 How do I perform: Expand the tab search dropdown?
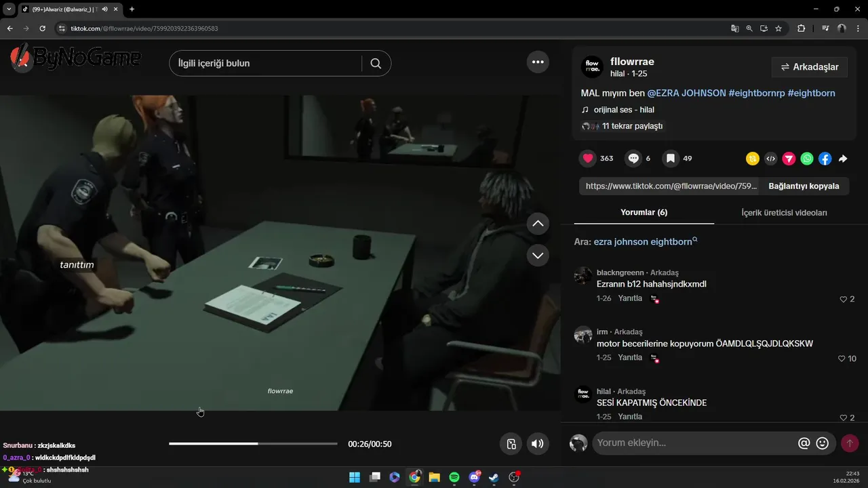(9, 9)
